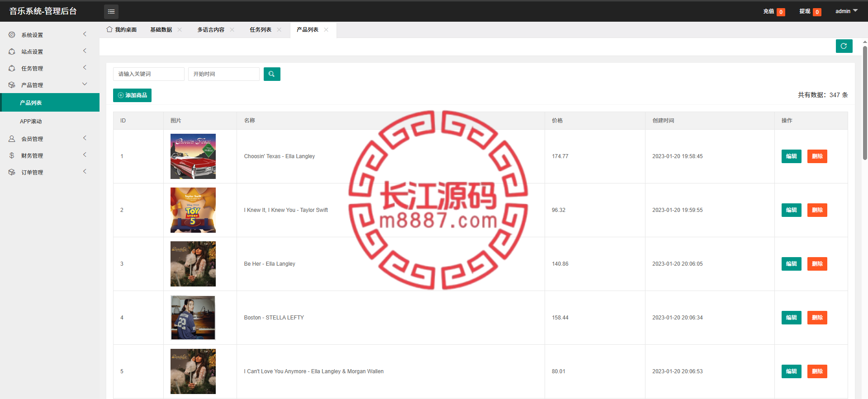Edit the Choosin' Texas product

point(792,156)
